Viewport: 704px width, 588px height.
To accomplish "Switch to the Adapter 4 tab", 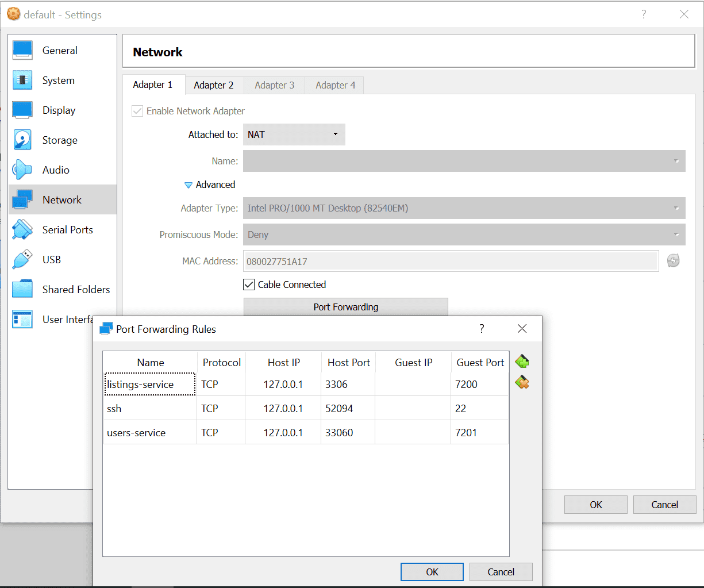I will tap(336, 85).
